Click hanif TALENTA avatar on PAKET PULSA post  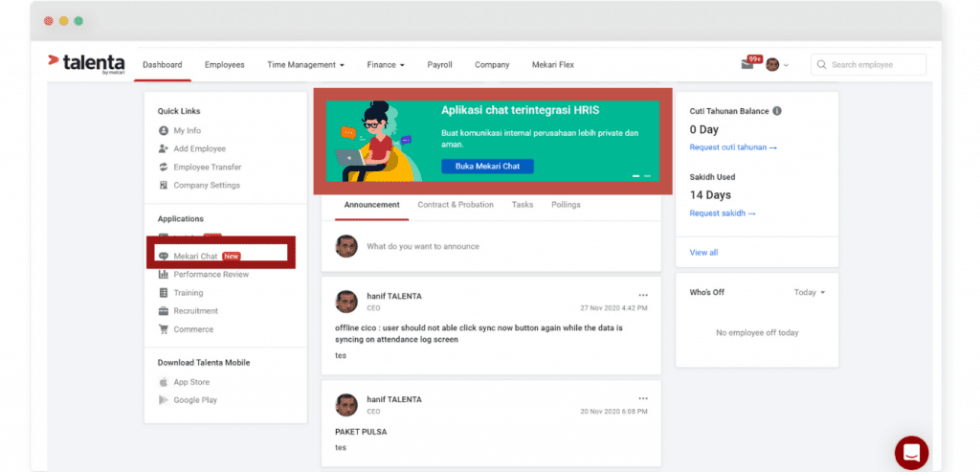click(346, 405)
